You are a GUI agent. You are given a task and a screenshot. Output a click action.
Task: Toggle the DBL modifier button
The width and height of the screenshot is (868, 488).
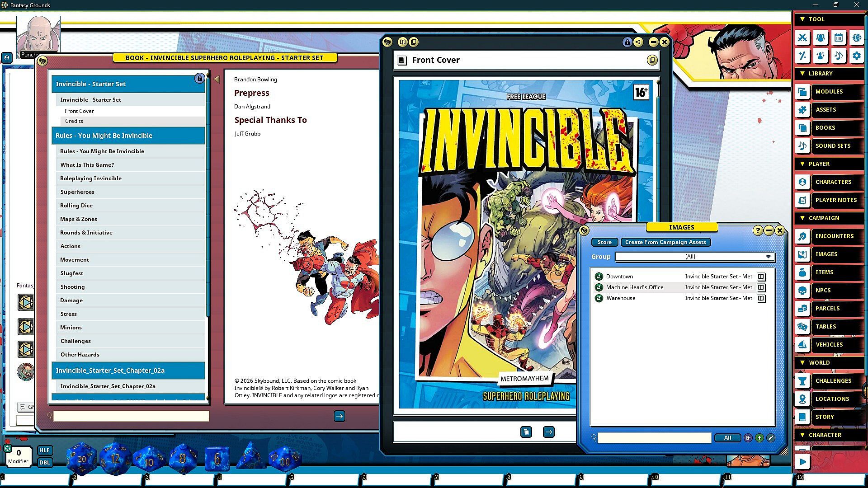point(44,462)
